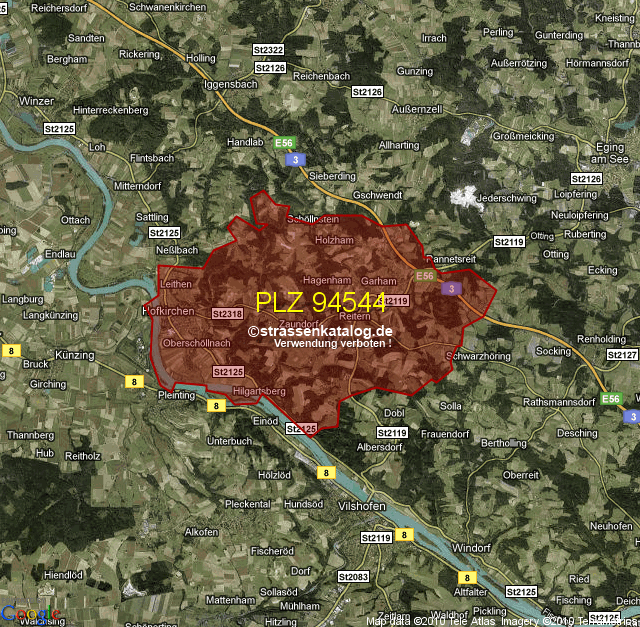Select the Winzer place label
This screenshot has width=640, height=627.
[x=37, y=101]
